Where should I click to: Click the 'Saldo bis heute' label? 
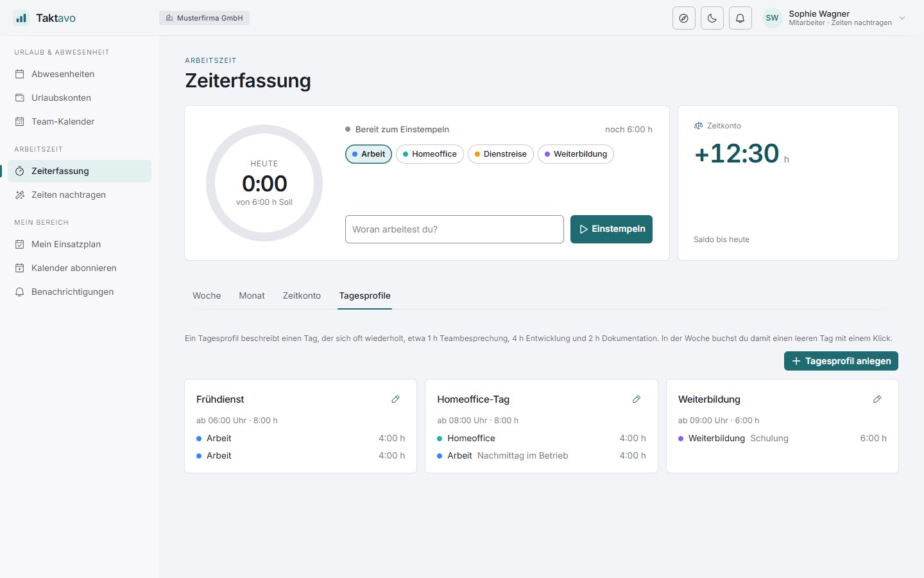pos(721,240)
